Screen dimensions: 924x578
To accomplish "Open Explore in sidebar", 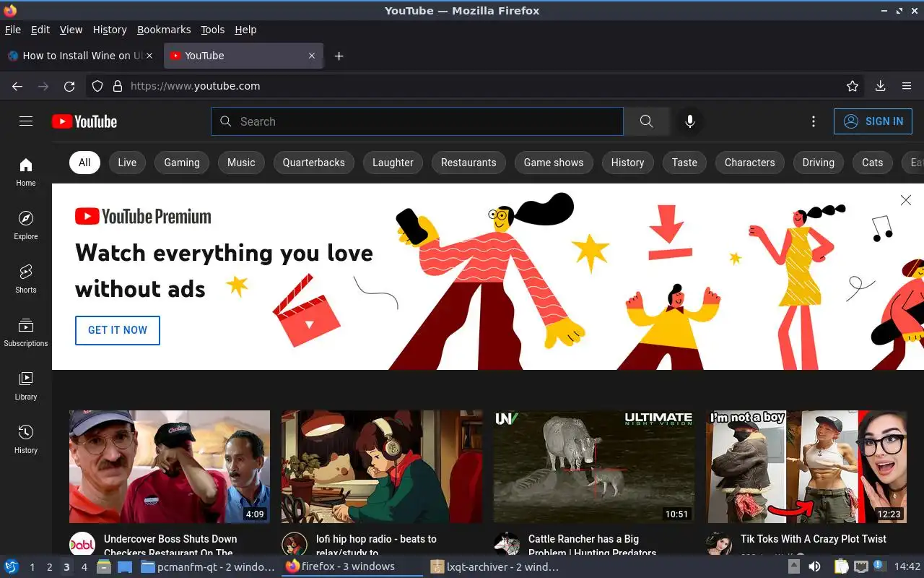I will [x=26, y=225].
